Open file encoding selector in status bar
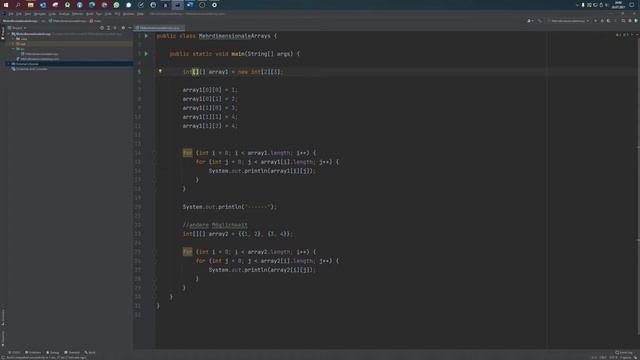 point(613,358)
